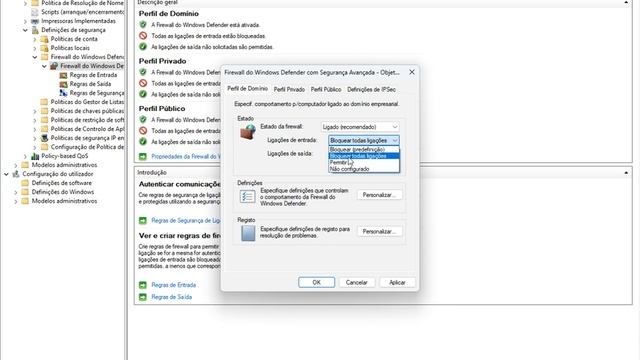Click OK button in dialog

click(316, 282)
